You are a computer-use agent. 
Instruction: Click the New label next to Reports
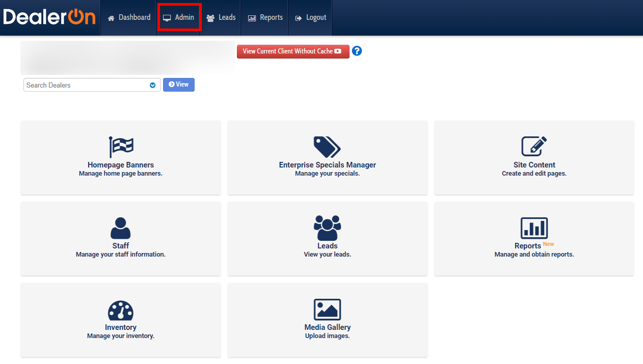(x=548, y=243)
